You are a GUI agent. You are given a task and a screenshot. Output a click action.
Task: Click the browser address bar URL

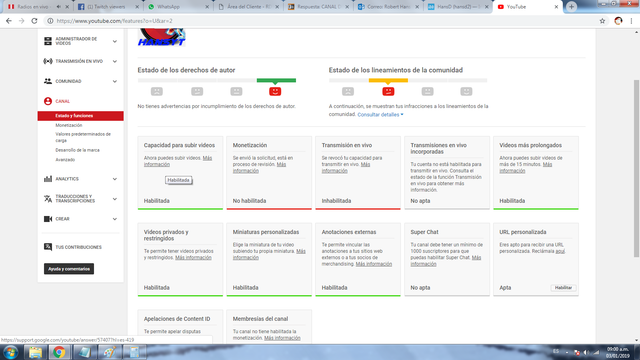coord(114,21)
